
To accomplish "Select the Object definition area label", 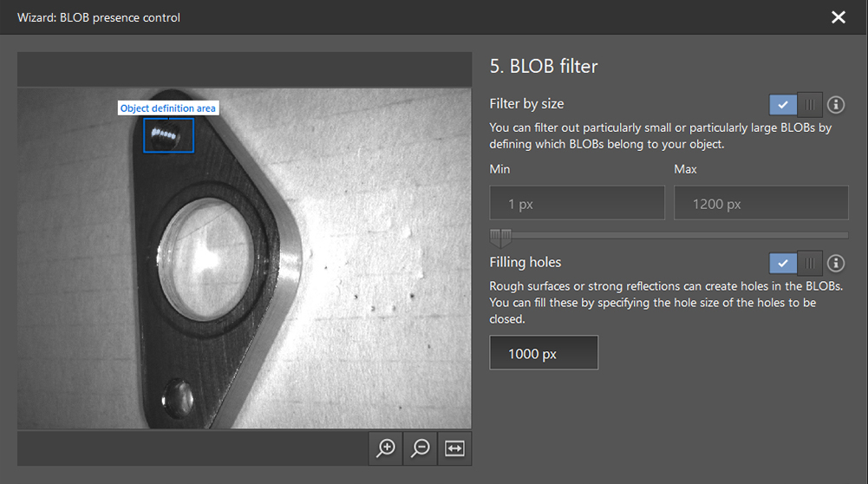I will pyautogui.click(x=167, y=108).
